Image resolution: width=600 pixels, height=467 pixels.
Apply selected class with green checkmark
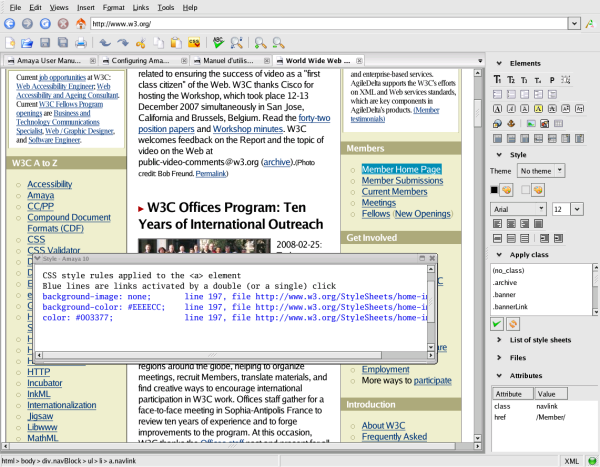496,324
